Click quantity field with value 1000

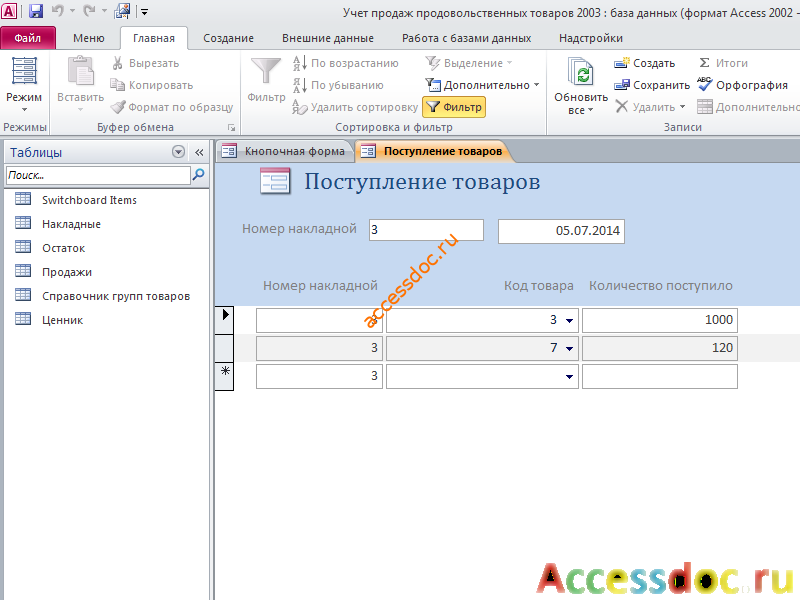tap(660, 320)
